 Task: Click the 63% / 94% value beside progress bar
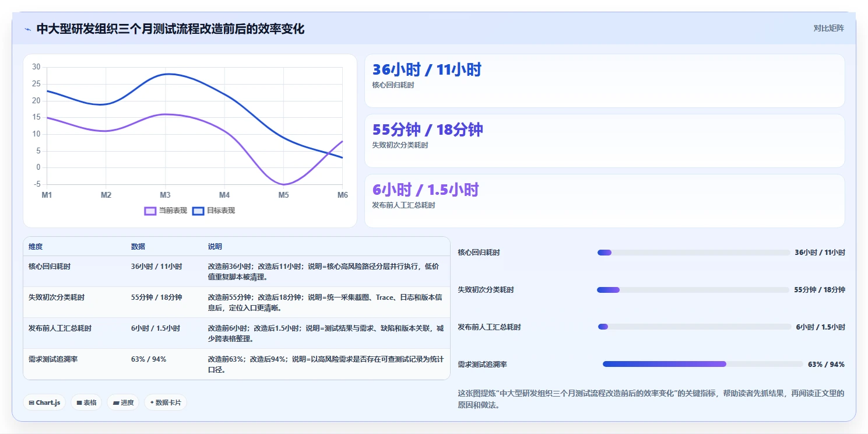826,365
